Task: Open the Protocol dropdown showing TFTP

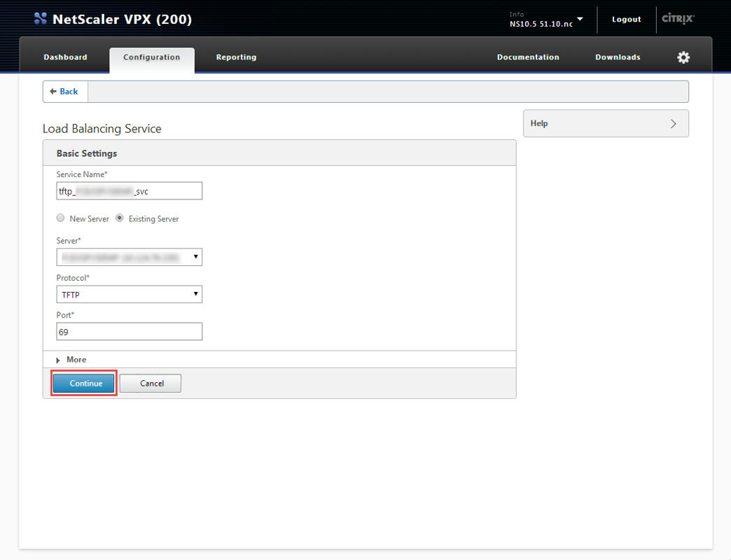Action: tap(129, 295)
